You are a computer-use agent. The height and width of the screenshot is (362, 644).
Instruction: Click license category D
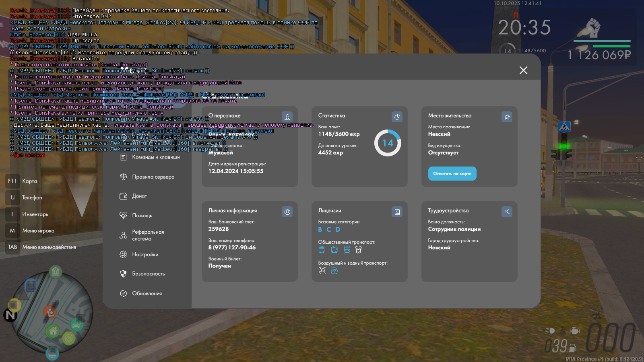(x=338, y=229)
